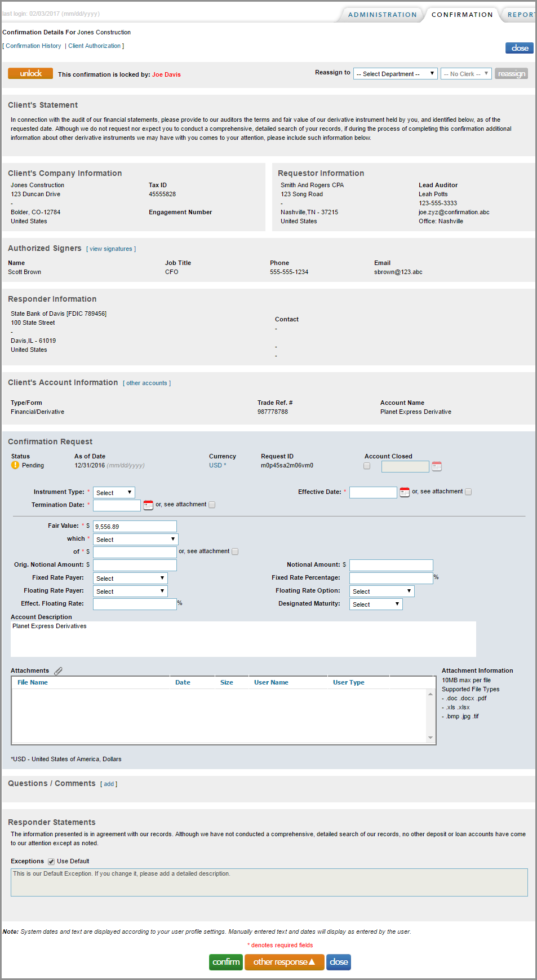Screen dimensions: 537x980
Task: Open calendar picker for Effective Date
Action: (x=404, y=492)
